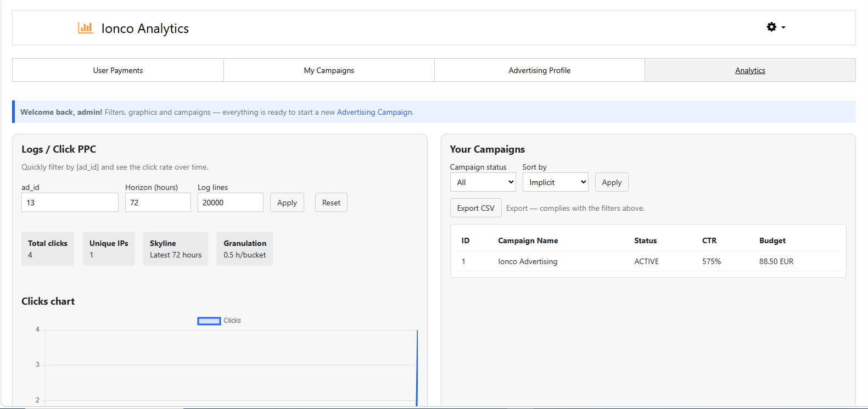Click the Skyline Latest 72 hours card
This screenshot has height=409, width=868.
(x=176, y=249)
